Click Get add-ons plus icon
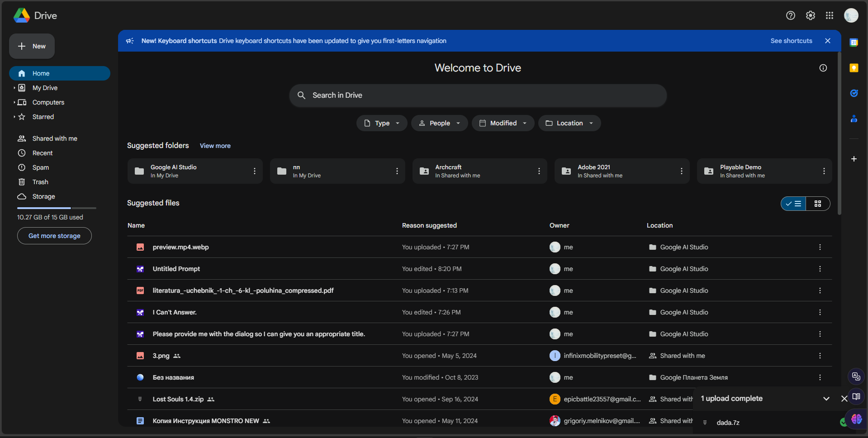The width and height of the screenshot is (868, 438). (x=854, y=159)
